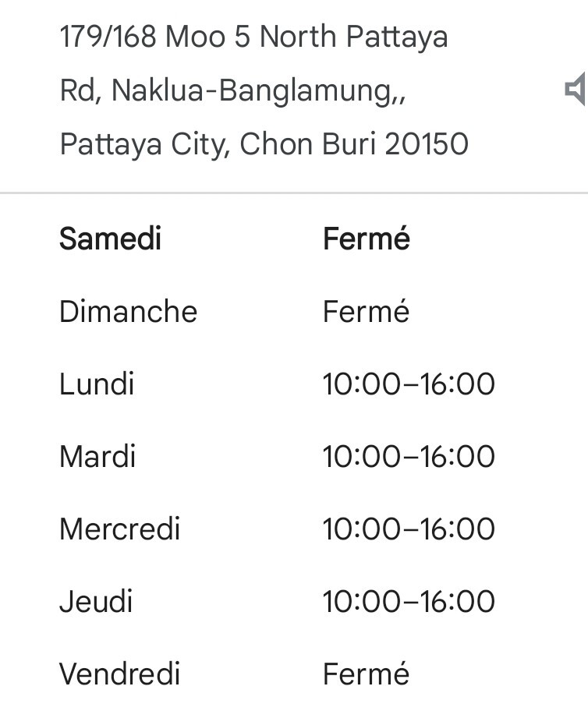
Task: Click 'Rd, Naklua-Banglamung' address text
Action: pos(232,90)
